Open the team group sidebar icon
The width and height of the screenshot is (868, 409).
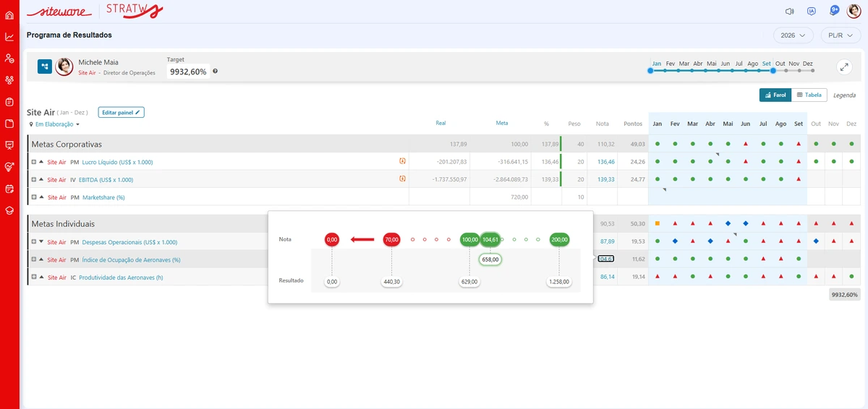pyautogui.click(x=9, y=80)
